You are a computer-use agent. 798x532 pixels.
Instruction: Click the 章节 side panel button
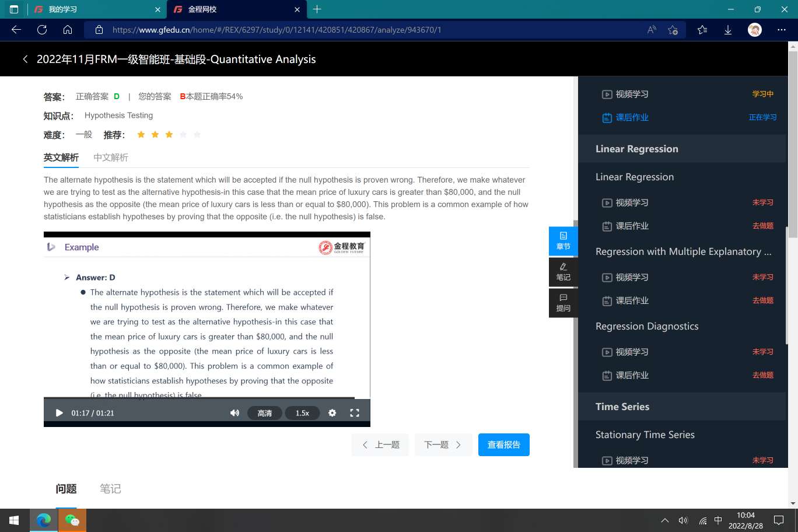coord(563,241)
